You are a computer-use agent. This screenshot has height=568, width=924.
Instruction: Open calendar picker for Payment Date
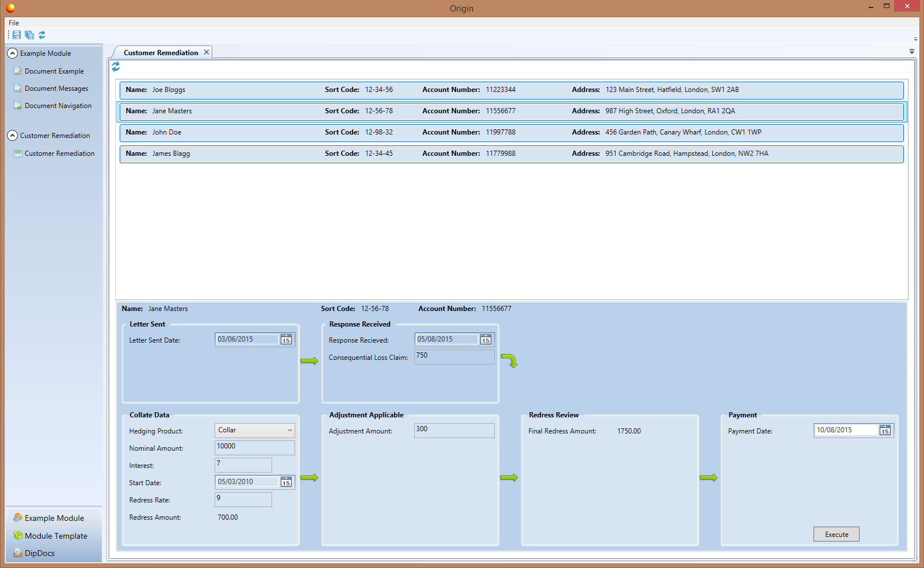[885, 431]
